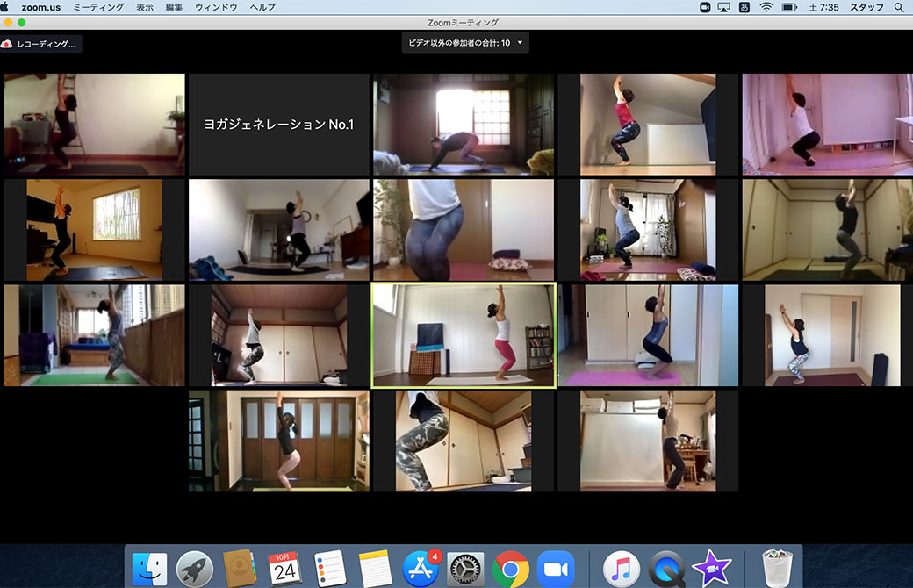Open Calendar showing 10月24
This screenshot has width=913, height=588.
284,568
